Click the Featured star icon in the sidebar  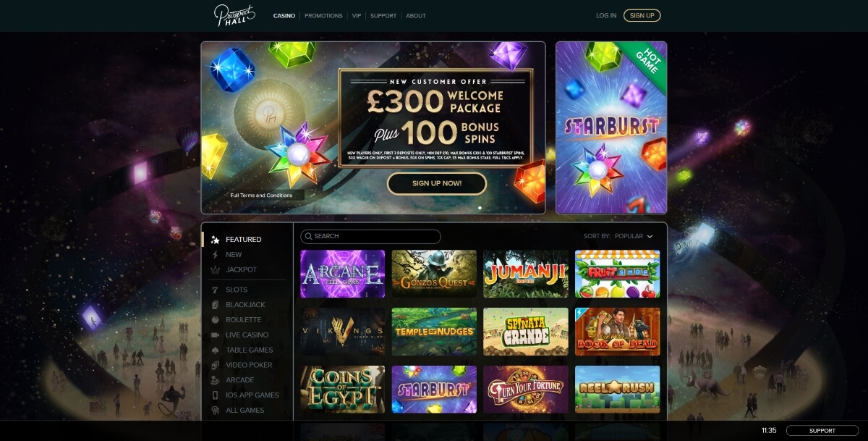[x=215, y=240]
